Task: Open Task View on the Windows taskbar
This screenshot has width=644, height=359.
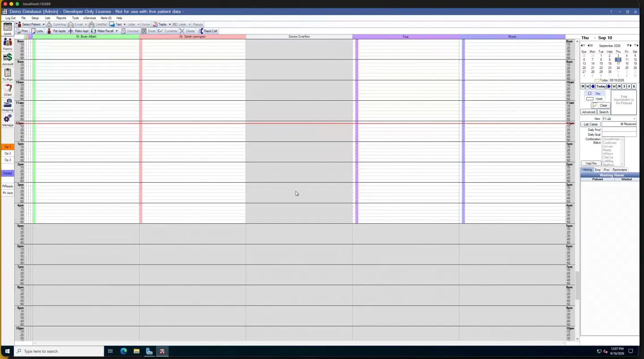Action: point(110,351)
